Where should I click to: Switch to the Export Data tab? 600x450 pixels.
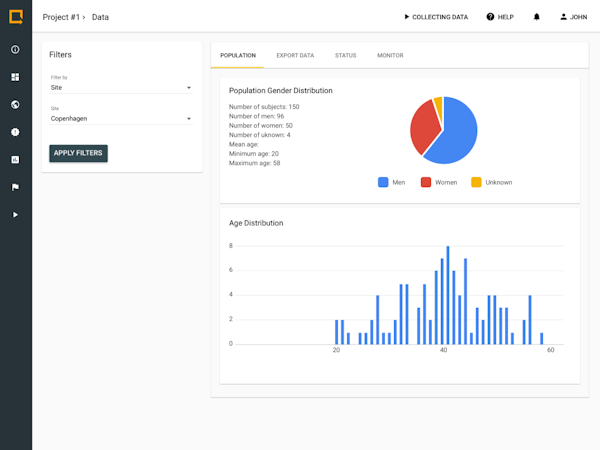point(295,55)
